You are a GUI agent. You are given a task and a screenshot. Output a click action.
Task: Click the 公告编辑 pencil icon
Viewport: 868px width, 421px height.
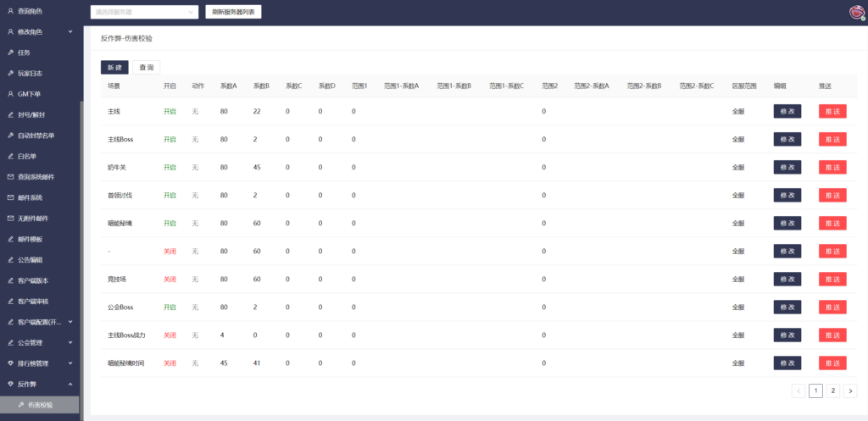(x=10, y=260)
